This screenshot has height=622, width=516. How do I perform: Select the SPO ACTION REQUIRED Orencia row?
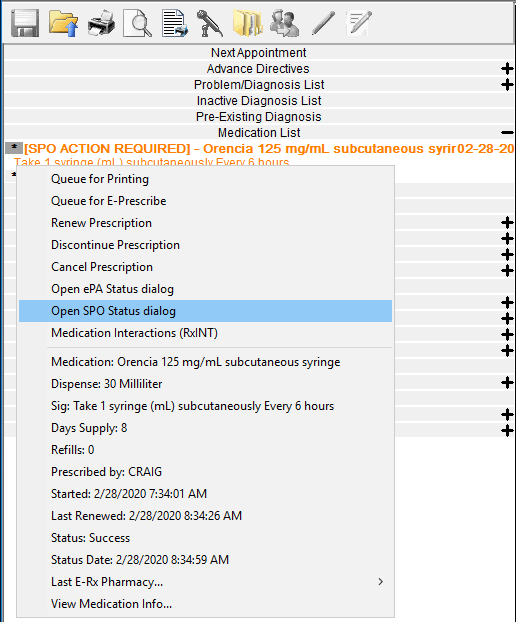click(260, 148)
